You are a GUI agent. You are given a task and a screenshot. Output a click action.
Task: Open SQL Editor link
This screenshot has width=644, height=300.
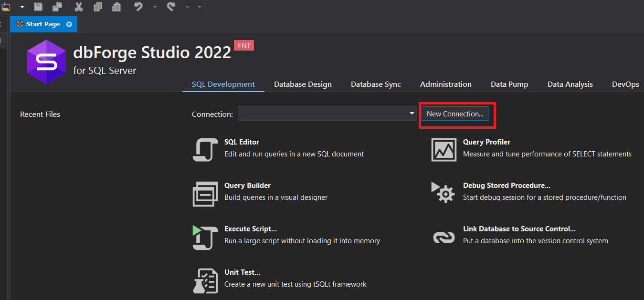[x=242, y=142]
